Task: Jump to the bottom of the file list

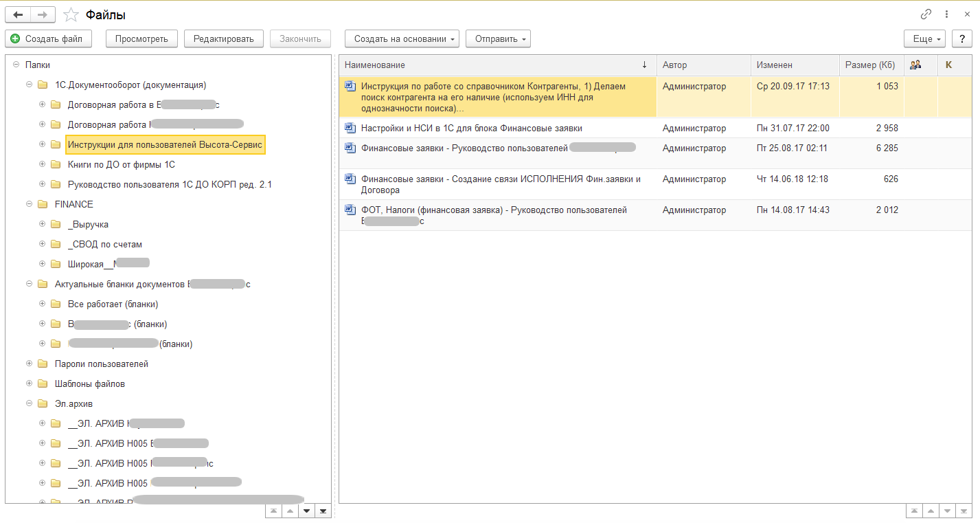Action: [964, 511]
